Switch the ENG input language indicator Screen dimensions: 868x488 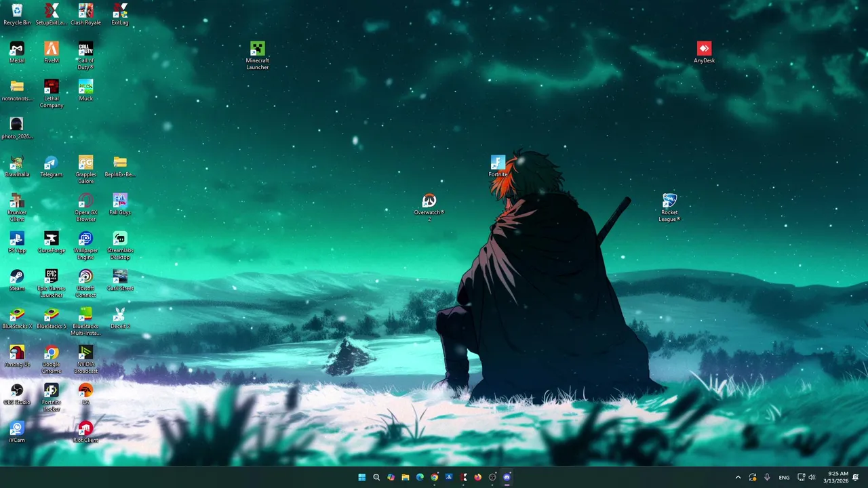pos(784,477)
